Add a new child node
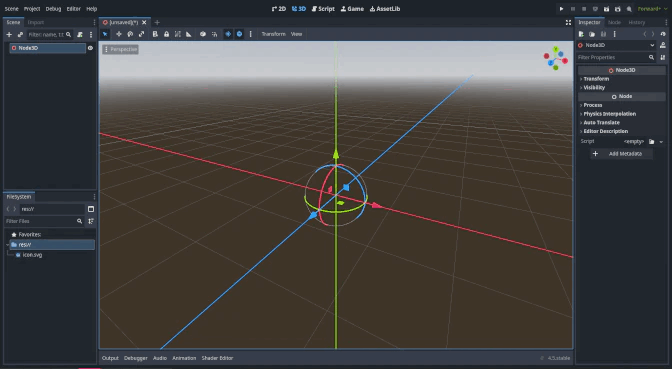The width and height of the screenshot is (672, 369). tap(9, 35)
